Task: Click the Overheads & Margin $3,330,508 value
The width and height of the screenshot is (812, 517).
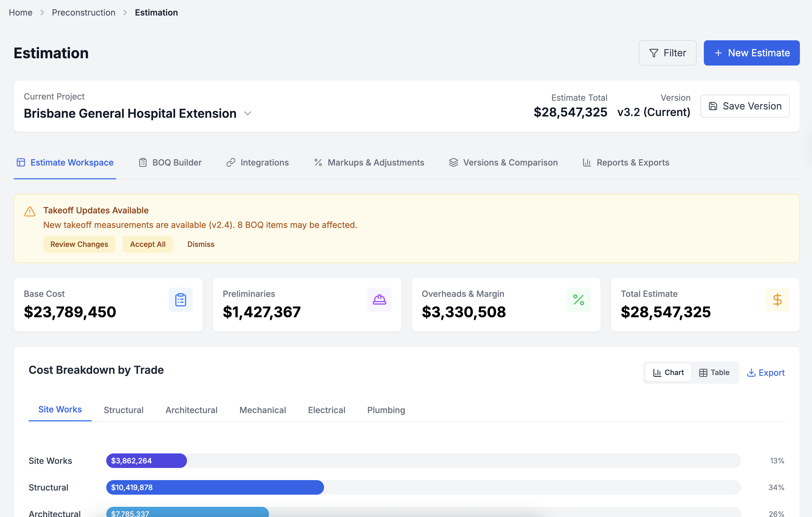Action: pyautogui.click(x=464, y=312)
